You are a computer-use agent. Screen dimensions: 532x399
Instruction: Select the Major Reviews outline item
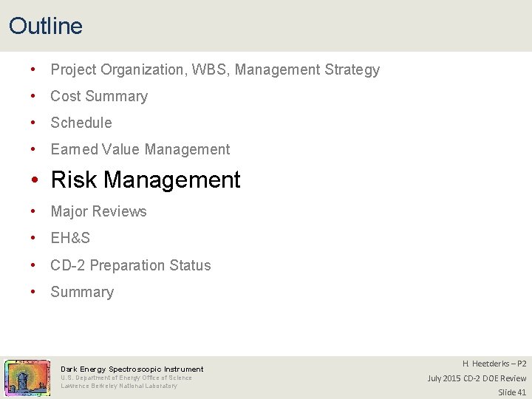click(x=98, y=212)
